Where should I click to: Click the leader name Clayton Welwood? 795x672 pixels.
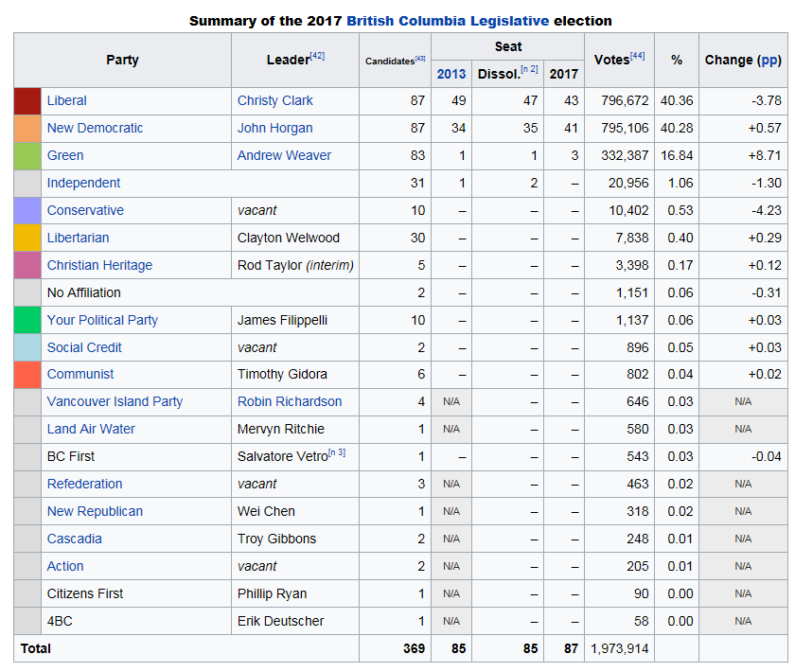289,238
